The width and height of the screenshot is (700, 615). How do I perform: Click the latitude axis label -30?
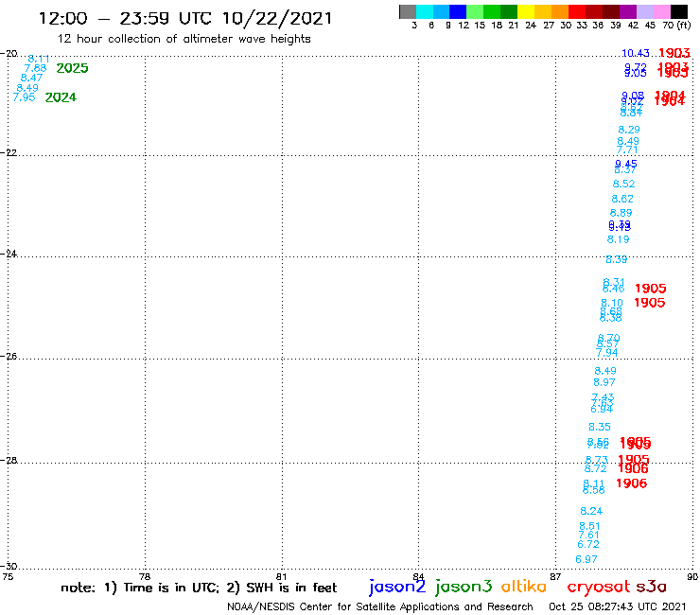9,566
